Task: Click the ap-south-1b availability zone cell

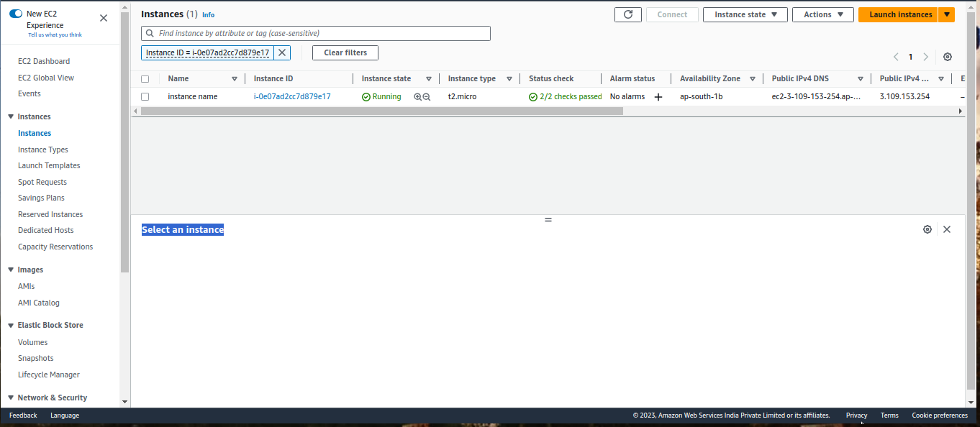Action: click(701, 96)
